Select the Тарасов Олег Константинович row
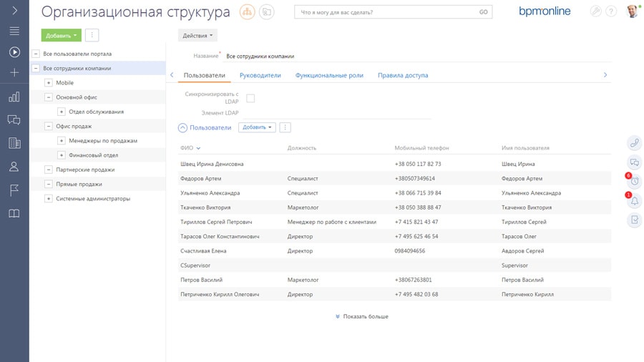Image resolution: width=644 pixels, height=362 pixels. (395, 236)
